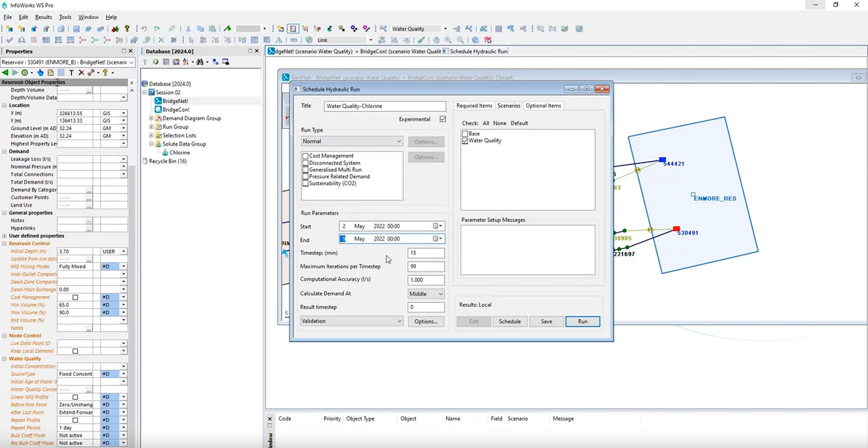Click the blue hand icon in Properties toolbar
Viewport: 868px width, 448px height.
(x=40, y=72)
